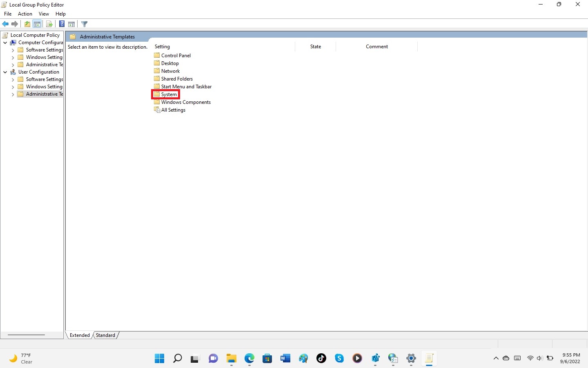Show hidden icons tray chevron
588x368 pixels.
tap(496, 359)
